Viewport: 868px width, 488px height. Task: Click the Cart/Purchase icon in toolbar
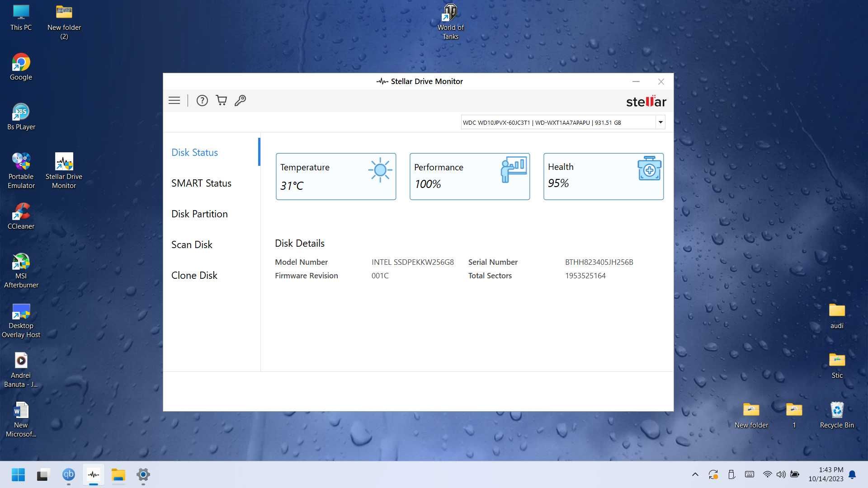(221, 100)
